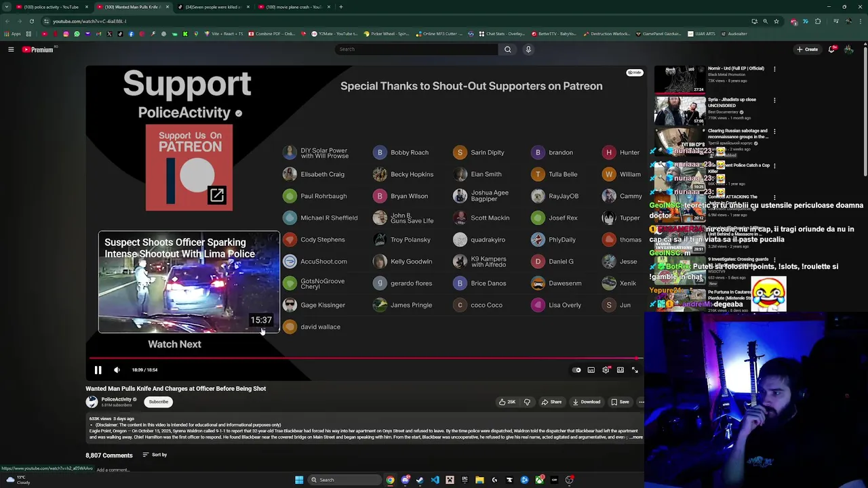Switch to theater mode in the player
This screenshot has width=868, height=488.
[x=620, y=370]
